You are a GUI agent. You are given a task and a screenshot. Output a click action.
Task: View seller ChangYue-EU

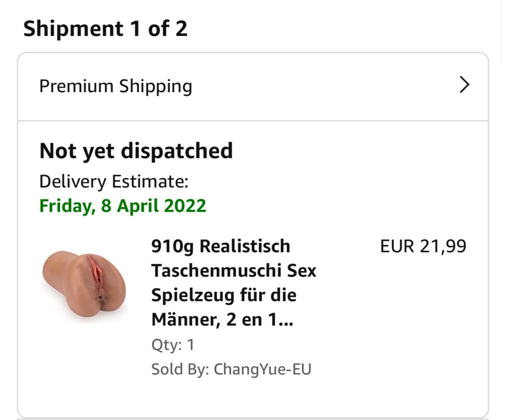point(262,369)
